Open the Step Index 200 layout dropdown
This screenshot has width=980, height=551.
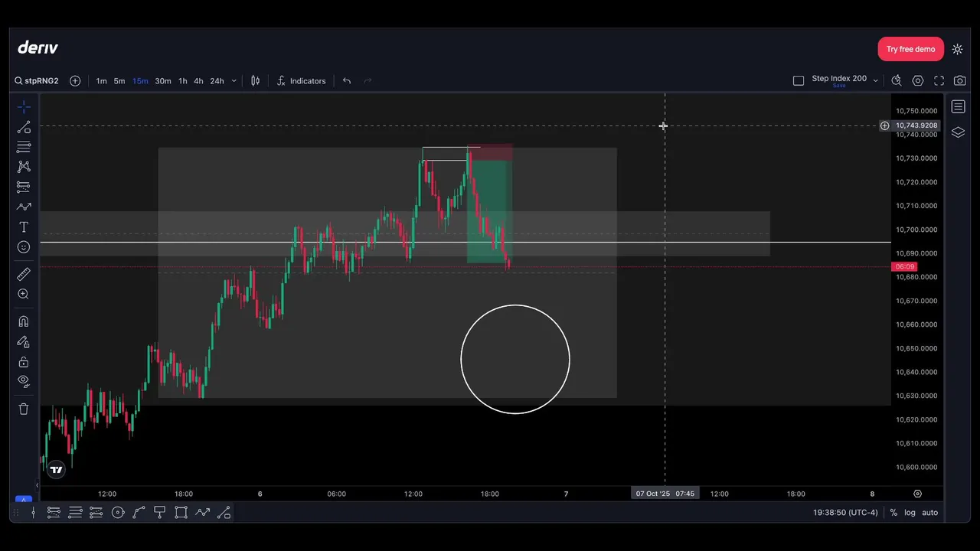pyautogui.click(x=875, y=80)
